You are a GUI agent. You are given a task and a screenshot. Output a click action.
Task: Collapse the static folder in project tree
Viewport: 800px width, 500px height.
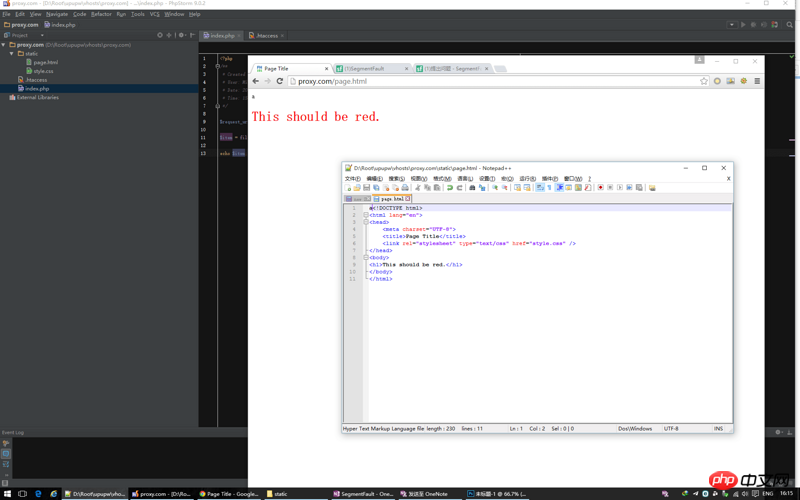(x=12, y=54)
